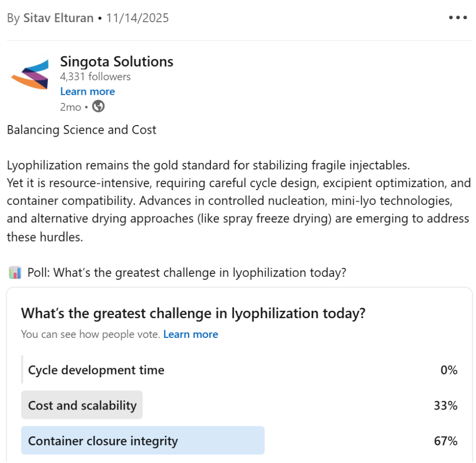Screen dimensions: 476x463
Task: Click 'You can see how people vote' text
Action: coord(90,334)
